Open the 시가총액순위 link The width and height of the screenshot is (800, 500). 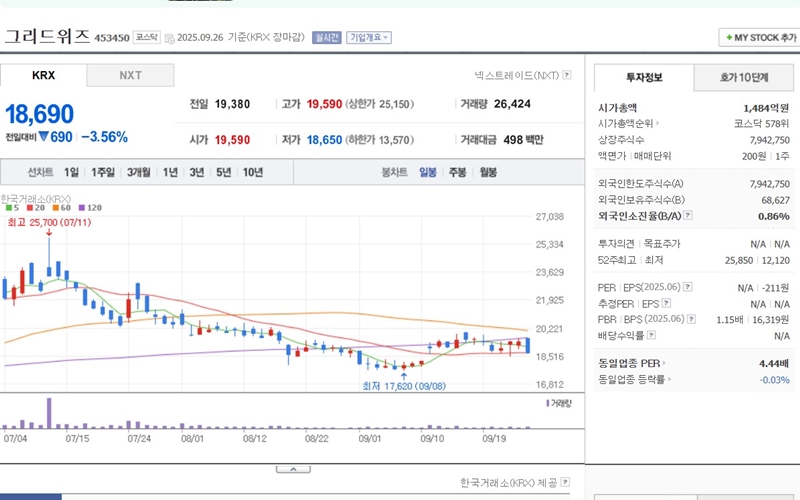pyautogui.click(x=628, y=123)
